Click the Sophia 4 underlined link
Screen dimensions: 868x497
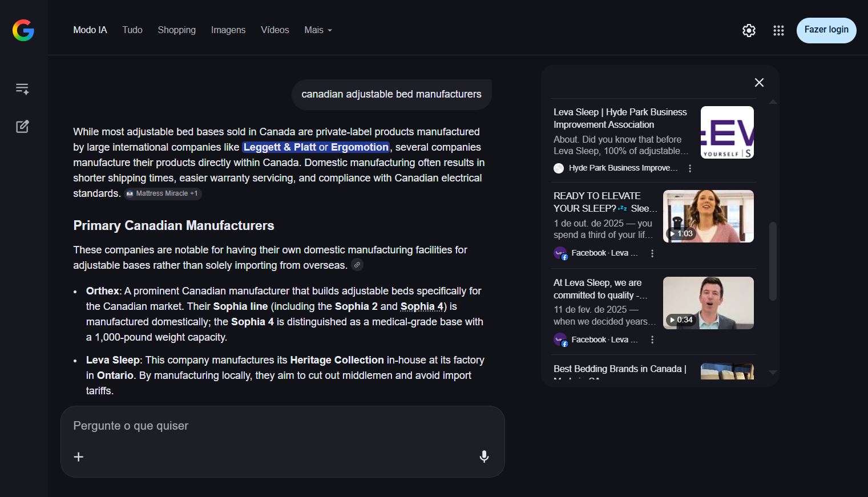click(x=422, y=306)
